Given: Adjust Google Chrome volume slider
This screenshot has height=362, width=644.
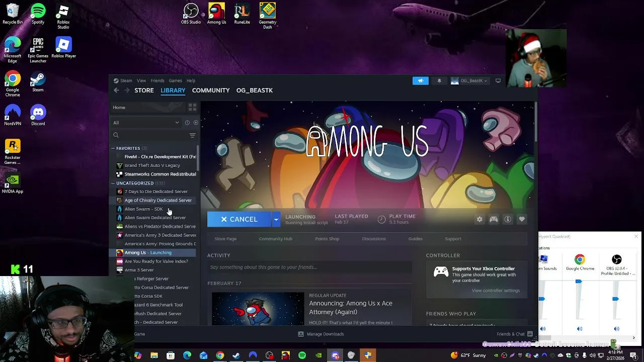Looking at the screenshot, I should point(579,282).
